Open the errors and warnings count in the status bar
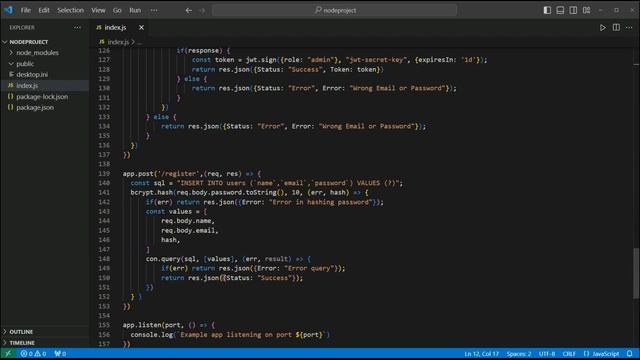Viewport: 640px width, 360px height. (33, 353)
